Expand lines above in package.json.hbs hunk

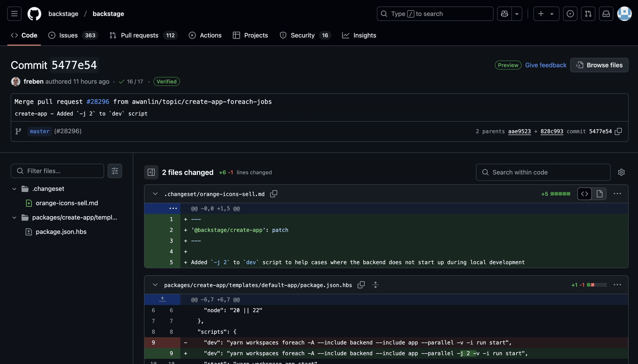(162, 300)
